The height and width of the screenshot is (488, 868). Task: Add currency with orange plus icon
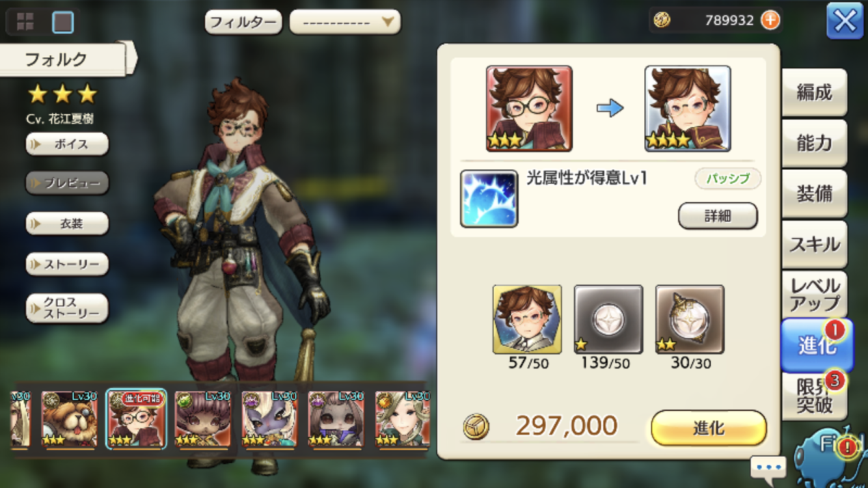[770, 20]
